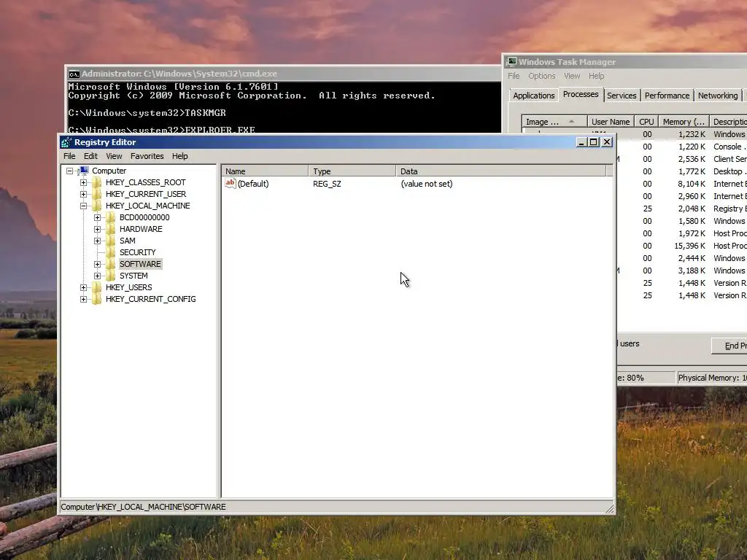Sort values by the Data column header
This screenshot has width=747, height=560.
(x=501, y=171)
